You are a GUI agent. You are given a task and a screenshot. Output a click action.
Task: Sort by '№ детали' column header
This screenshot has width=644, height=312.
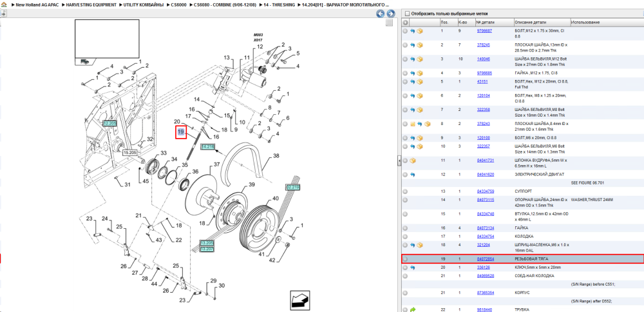pos(494,22)
